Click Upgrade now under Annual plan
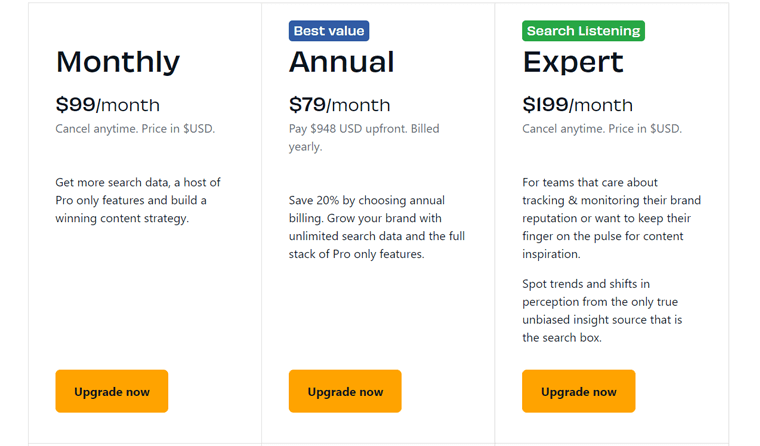Viewport: 760px width, 446px height. click(x=345, y=391)
